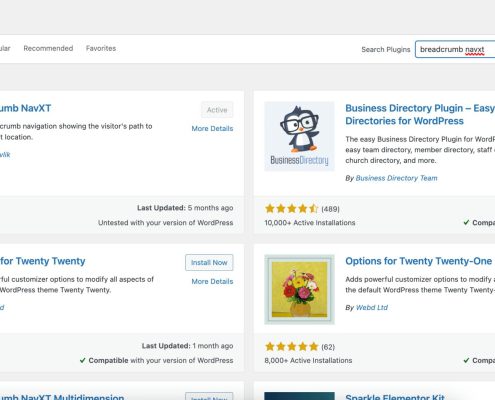Click the 'Search Plugins' label

point(386,49)
